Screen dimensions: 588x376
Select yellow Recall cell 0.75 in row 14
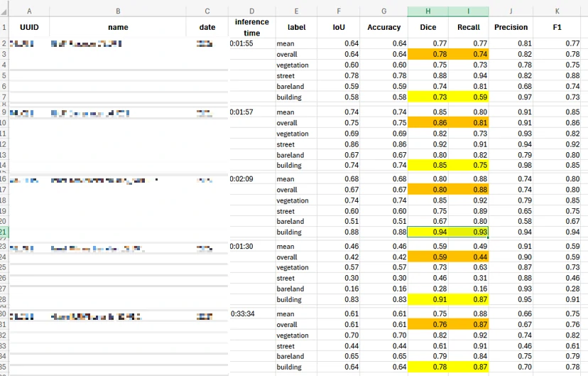[469, 165]
